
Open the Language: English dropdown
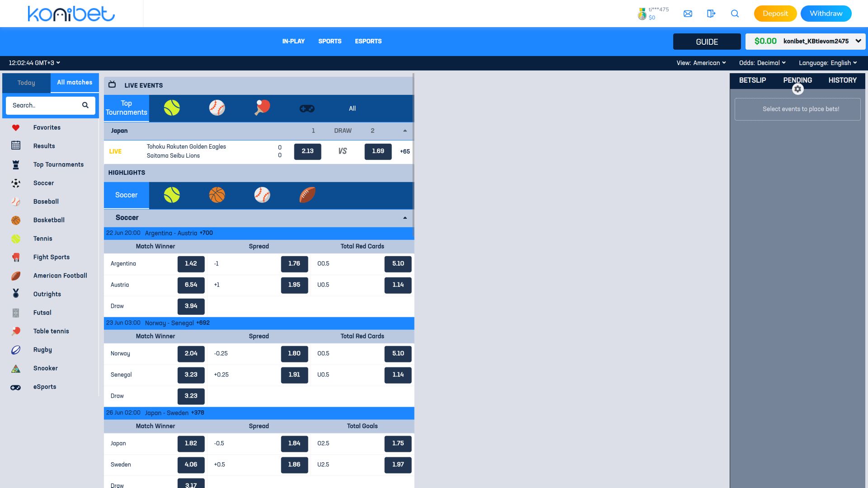click(828, 63)
